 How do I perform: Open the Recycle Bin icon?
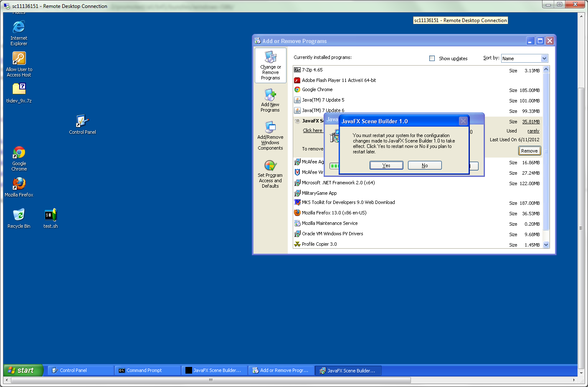pos(19,215)
